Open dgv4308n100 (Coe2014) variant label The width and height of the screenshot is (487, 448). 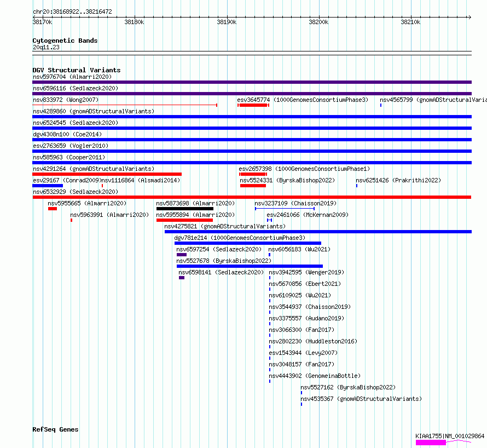pyautogui.click(x=67, y=134)
